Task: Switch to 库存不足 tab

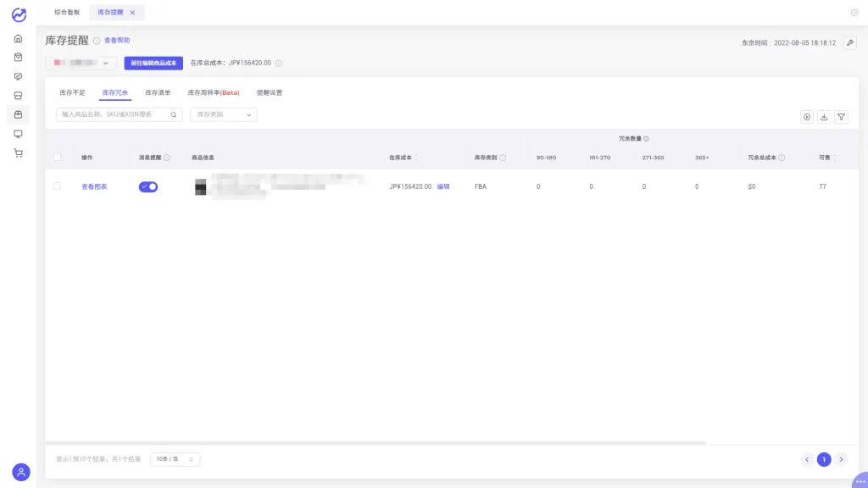Action: 73,92
